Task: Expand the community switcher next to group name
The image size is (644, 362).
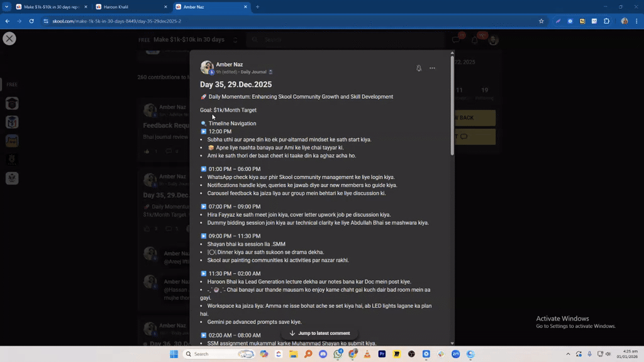Action: (x=235, y=40)
